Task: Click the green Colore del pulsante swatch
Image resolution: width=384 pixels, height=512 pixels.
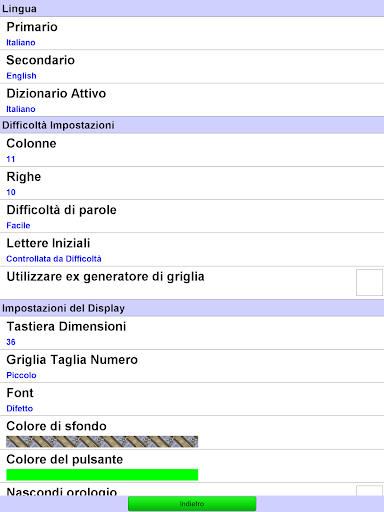Action: tap(102, 475)
